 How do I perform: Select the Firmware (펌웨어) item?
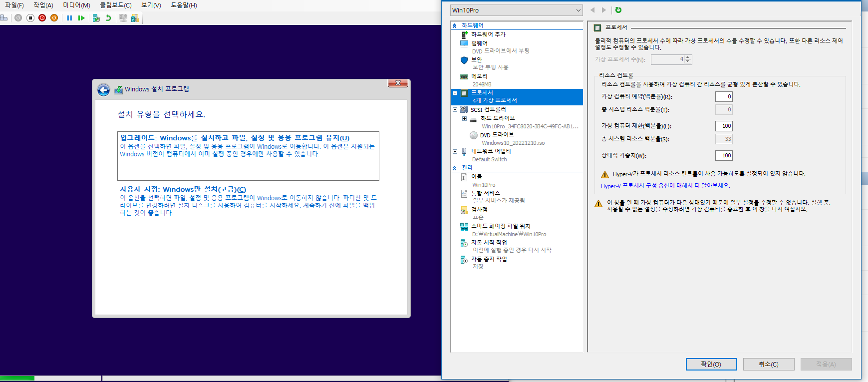tap(479, 43)
